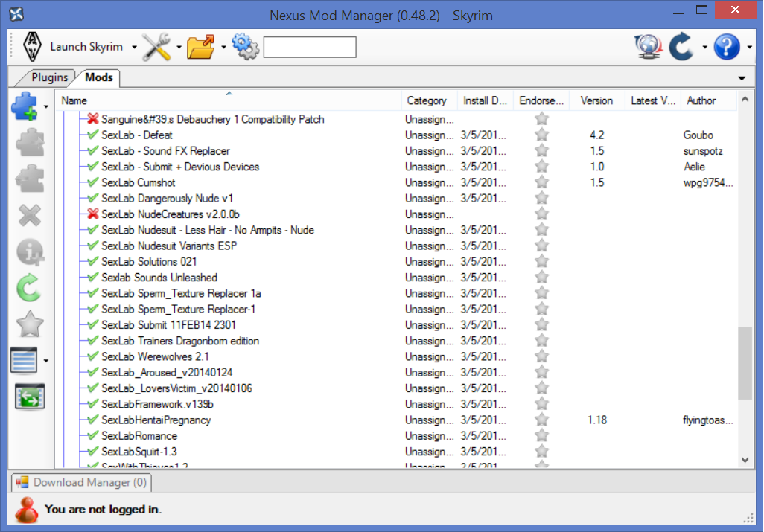Toggle the red X on SexLab NudeCreatures v2.0.0b
This screenshot has height=532, width=764.
coord(93,214)
